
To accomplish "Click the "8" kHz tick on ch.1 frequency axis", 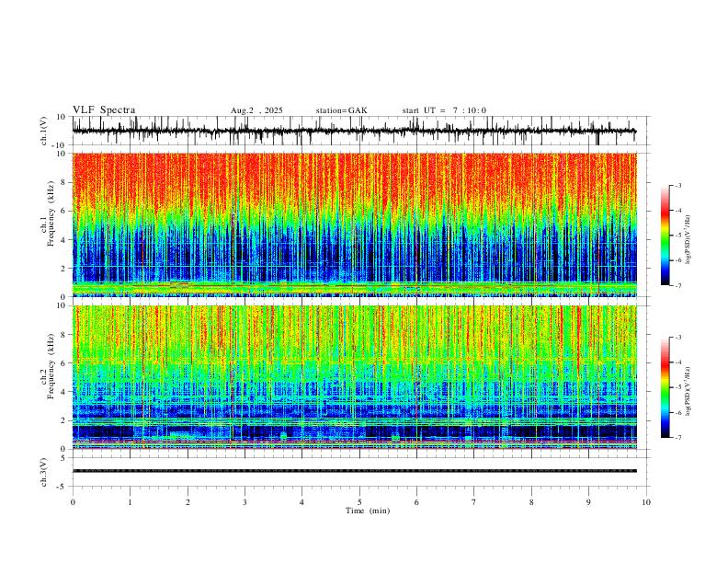I will (64, 182).
